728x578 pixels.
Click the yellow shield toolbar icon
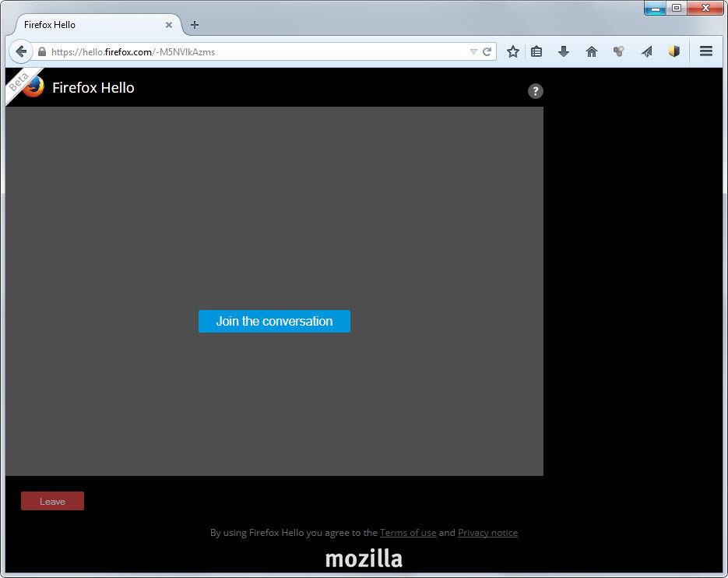click(674, 51)
